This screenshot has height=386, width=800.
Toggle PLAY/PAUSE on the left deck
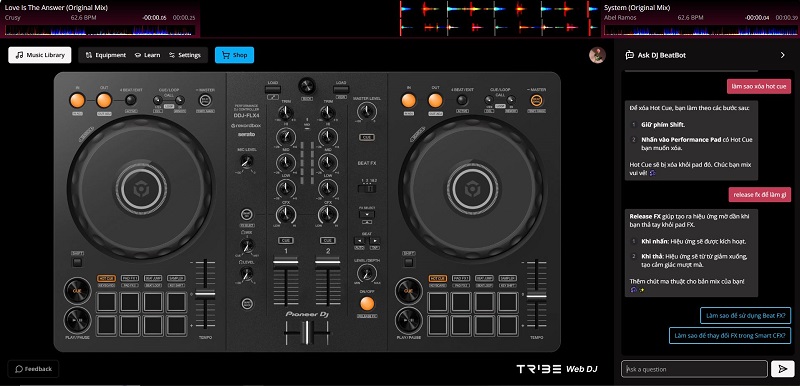click(77, 321)
